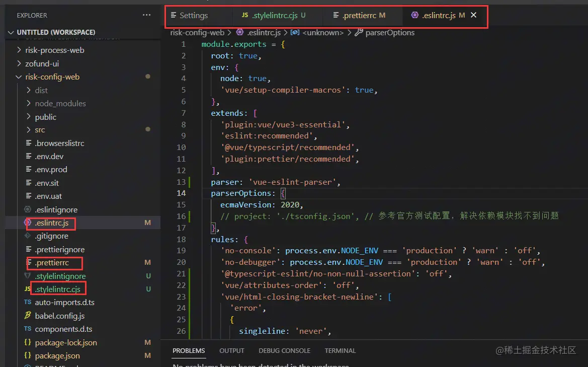Click the stylelint icon beside .stylelintignore

pos(28,276)
